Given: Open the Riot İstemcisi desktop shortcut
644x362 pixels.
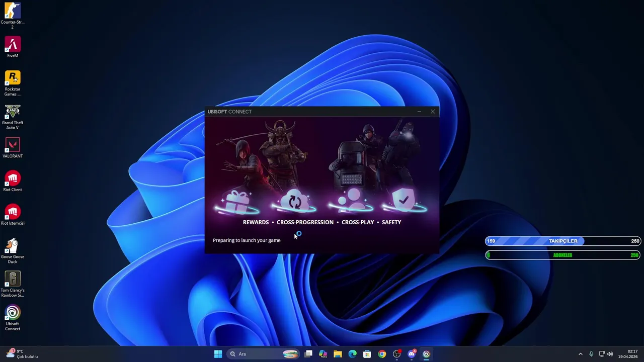Looking at the screenshot, I should coord(13,215).
